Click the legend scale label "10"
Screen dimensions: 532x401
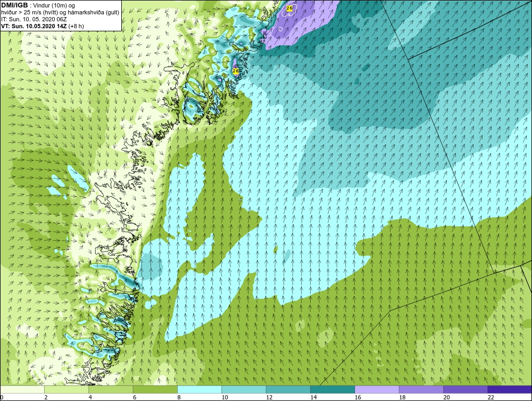225,398
